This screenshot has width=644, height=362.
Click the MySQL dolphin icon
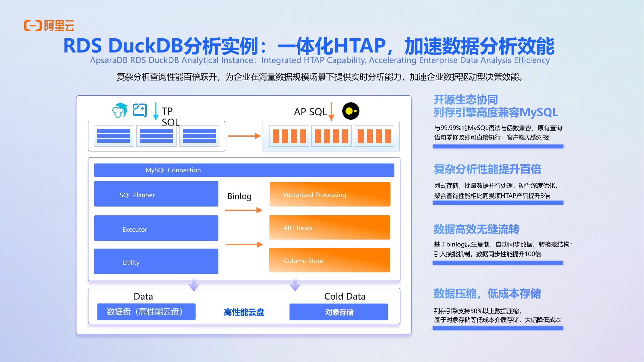coord(120,110)
